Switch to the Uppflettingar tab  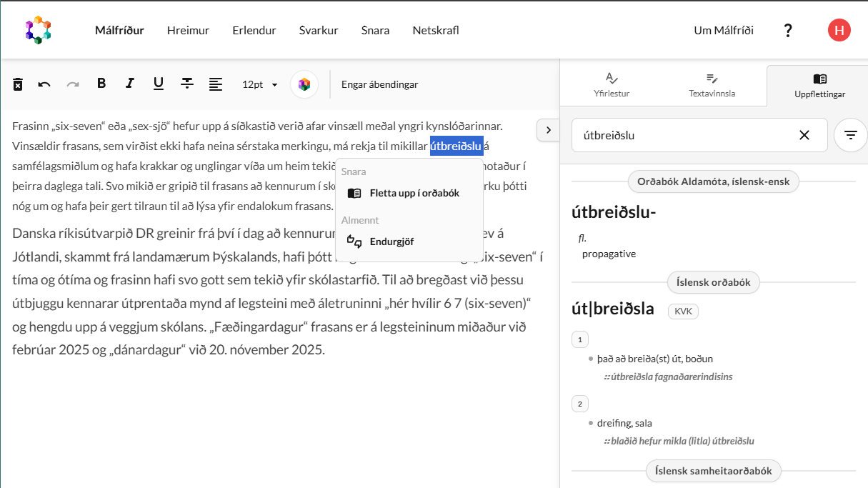click(x=819, y=85)
